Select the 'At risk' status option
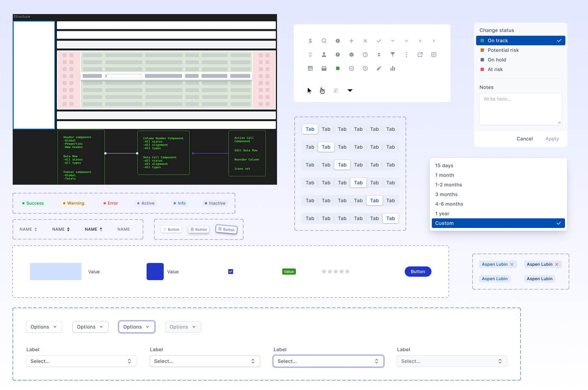Image resolution: width=588 pixels, height=390 pixels. click(495, 69)
